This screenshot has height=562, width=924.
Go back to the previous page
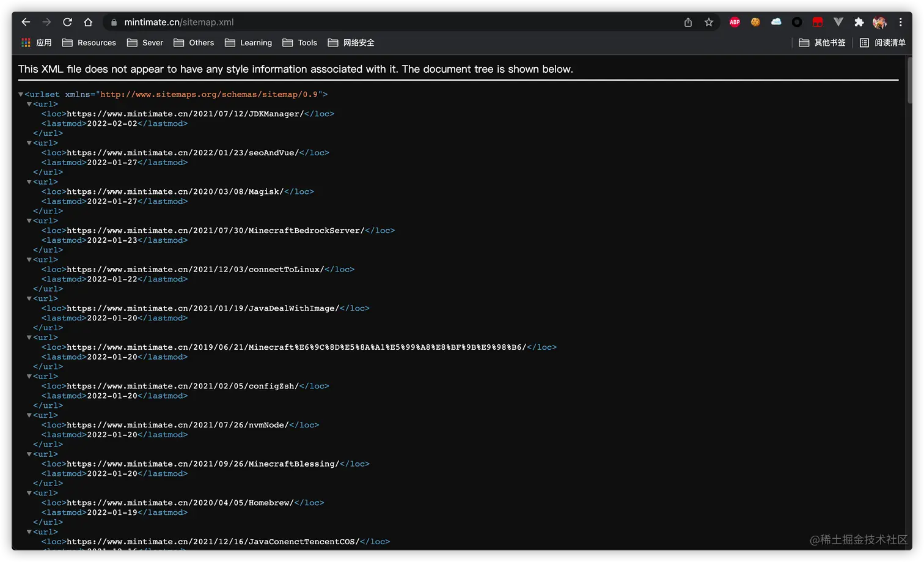point(26,22)
